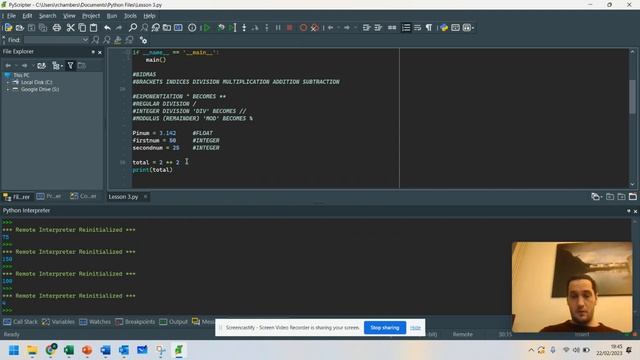Click the Print toolbar icon
Image resolution: width=640 pixels, height=360 pixels.
[57, 28]
